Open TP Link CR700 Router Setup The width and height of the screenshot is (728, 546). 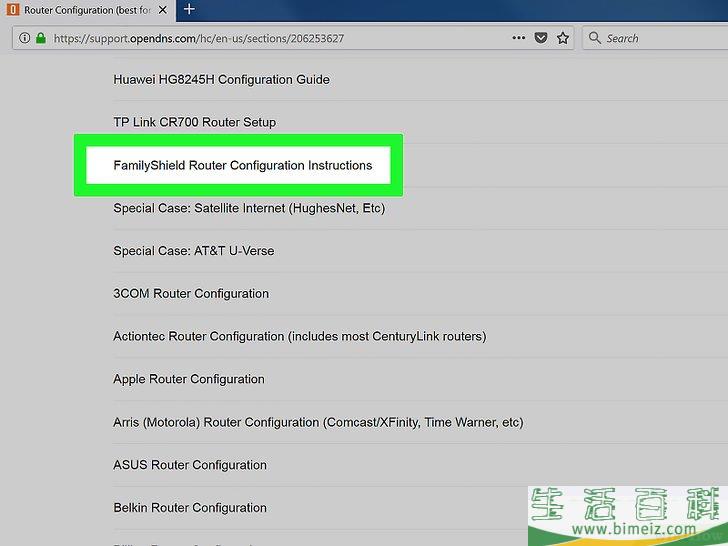(x=195, y=122)
